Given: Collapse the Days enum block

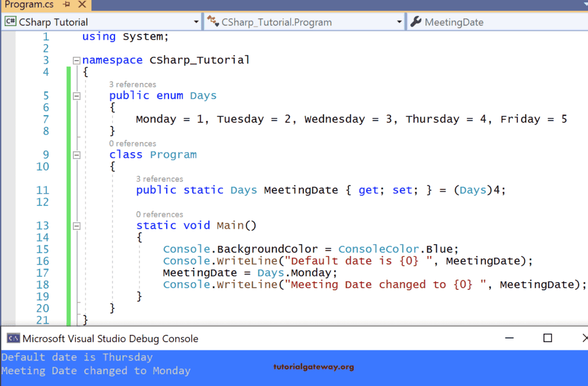Looking at the screenshot, I should tap(75, 95).
